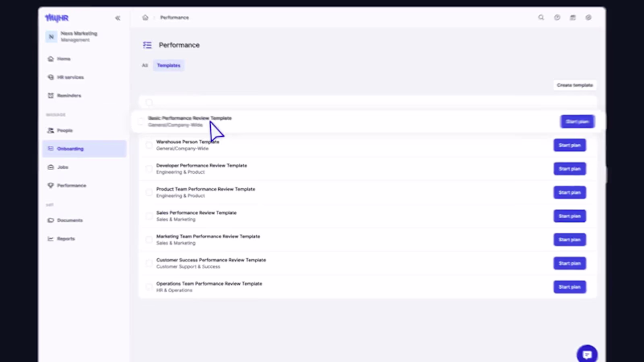Viewport: 644px width, 362px height.
Task: Start plan for Marketing Team Performance Review
Action: point(569,240)
